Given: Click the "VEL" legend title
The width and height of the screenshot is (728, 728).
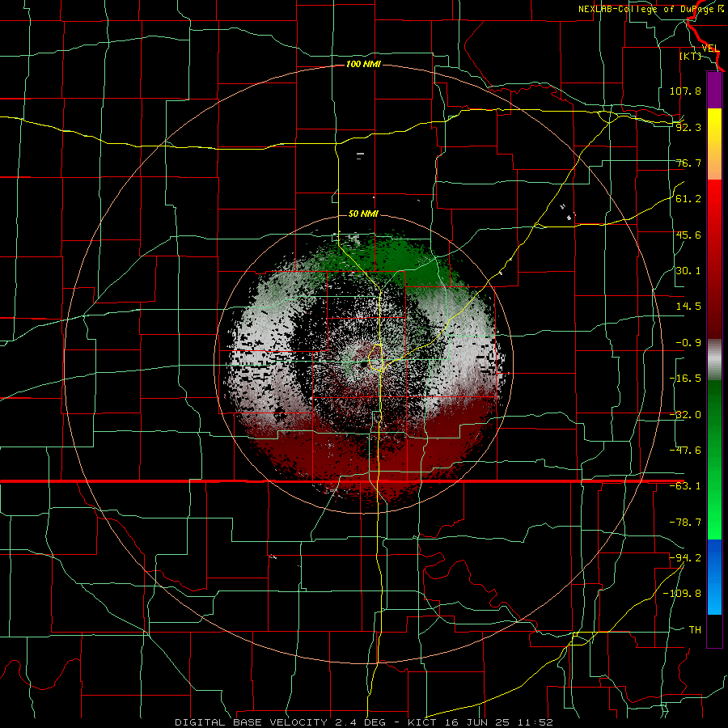Looking at the screenshot, I should click(710, 49).
